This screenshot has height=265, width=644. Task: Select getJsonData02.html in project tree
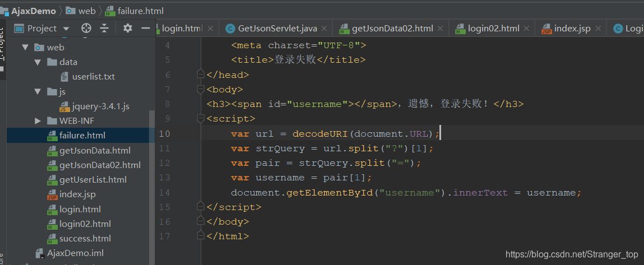coord(100,165)
